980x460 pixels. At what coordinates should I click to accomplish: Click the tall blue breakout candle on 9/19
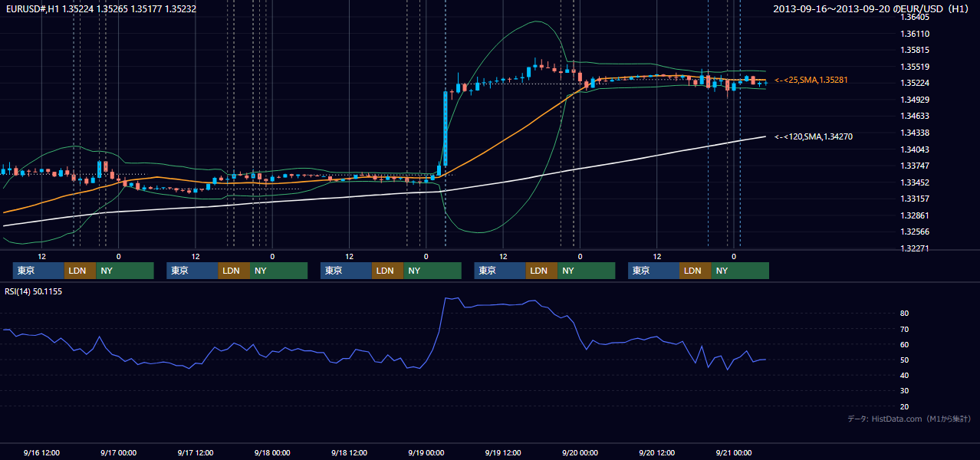(446, 128)
